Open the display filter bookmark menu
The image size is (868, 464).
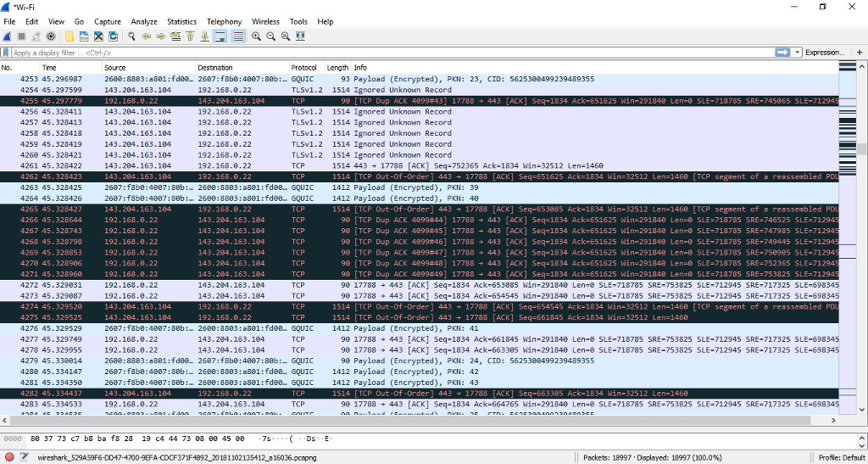click(x=7, y=53)
